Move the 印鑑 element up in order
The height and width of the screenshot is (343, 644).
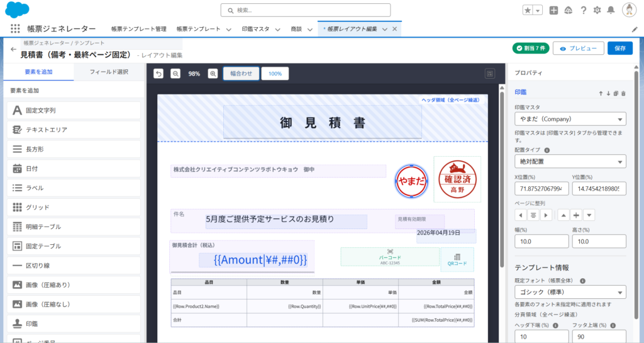click(x=601, y=93)
